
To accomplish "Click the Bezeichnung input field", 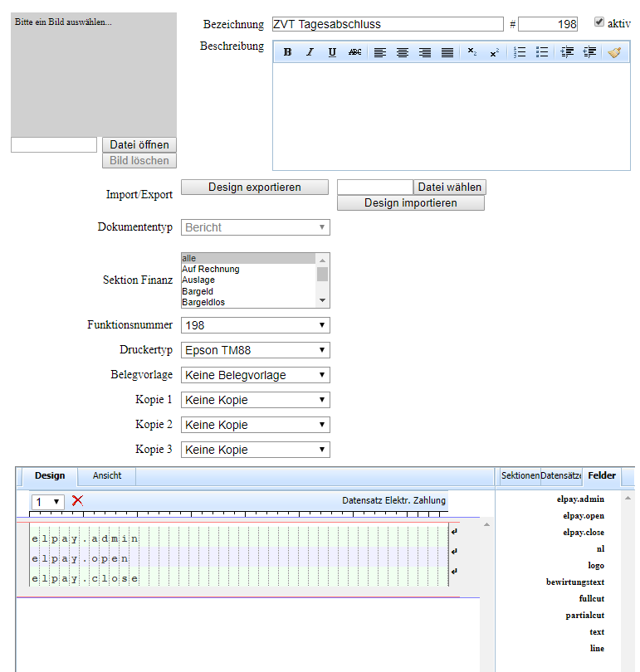I will [x=388, y=24].
